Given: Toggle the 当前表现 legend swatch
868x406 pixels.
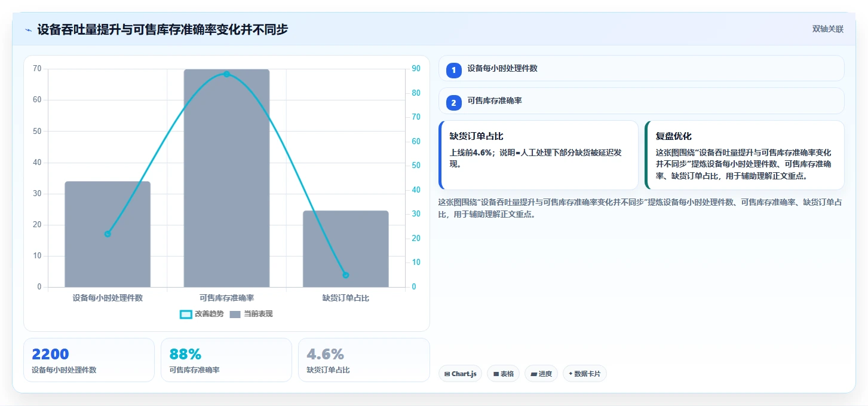Looking at the screenshot, I should tap(235, 314).
